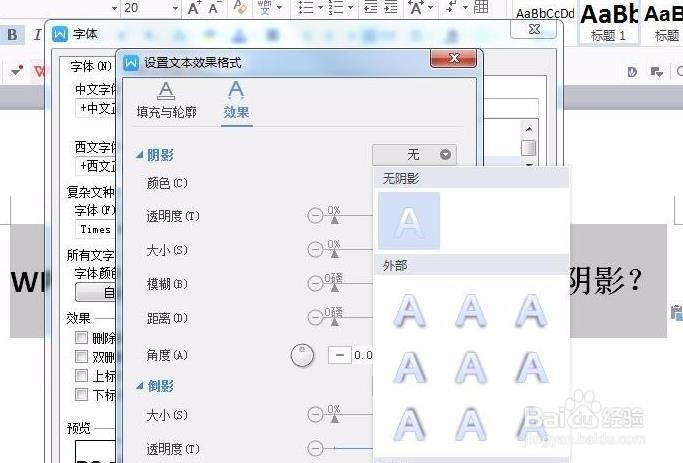Click the 模糊(B) slider handle

coord(335,288)
